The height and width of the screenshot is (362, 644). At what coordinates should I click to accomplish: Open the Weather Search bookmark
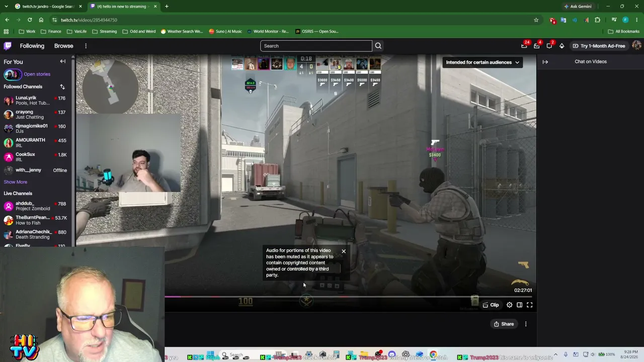click(x=182, y=31)
